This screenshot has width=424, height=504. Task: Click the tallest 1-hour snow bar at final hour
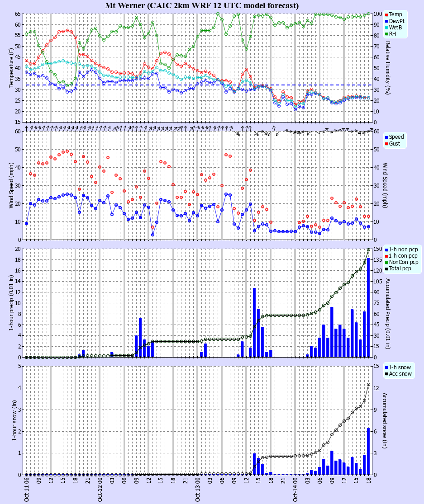coord(369,451)
